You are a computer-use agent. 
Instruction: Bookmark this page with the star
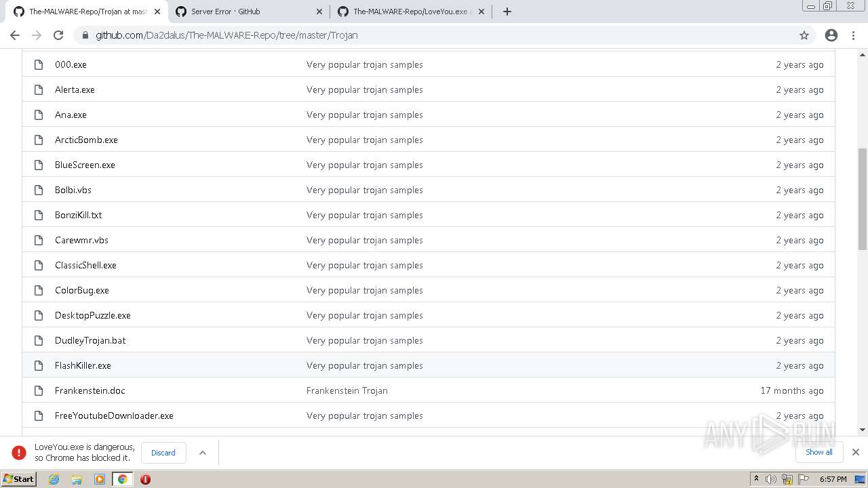click(x=804, y=35)
